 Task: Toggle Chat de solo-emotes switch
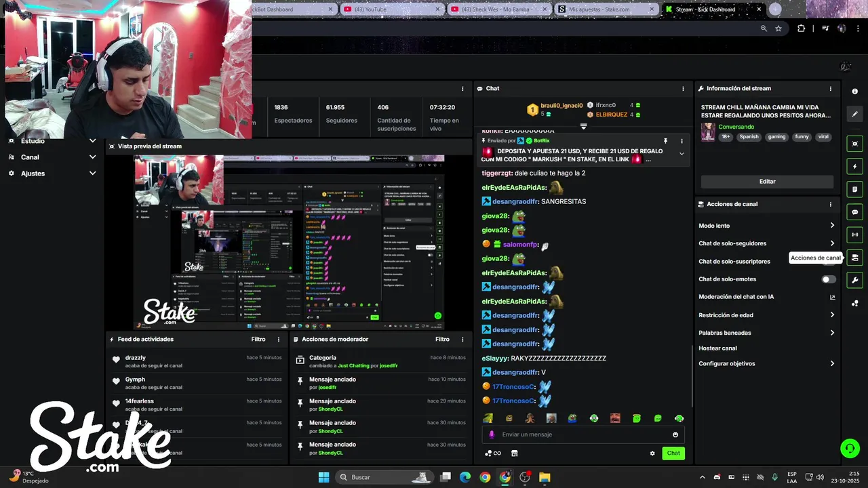point(829,279)
